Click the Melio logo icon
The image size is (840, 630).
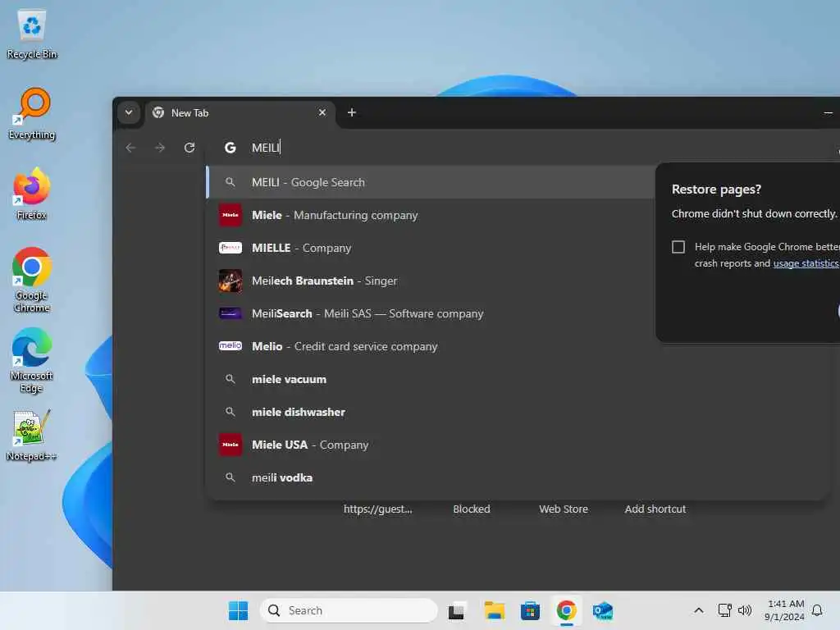click(231, 346)
